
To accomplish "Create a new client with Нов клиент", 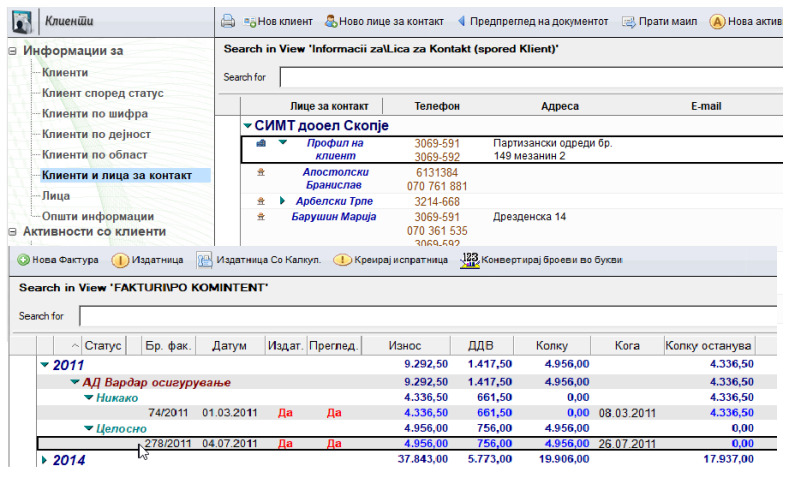I will [278, 22].
